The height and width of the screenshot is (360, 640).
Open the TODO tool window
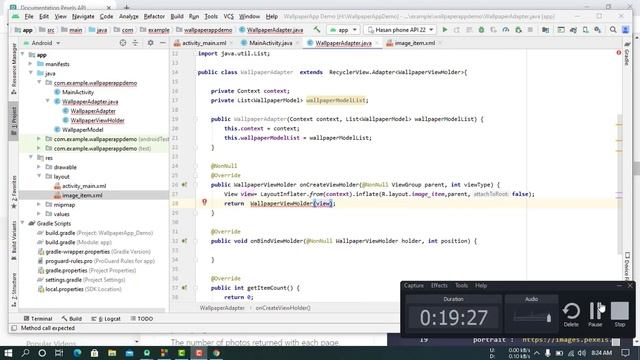(141, 319)
